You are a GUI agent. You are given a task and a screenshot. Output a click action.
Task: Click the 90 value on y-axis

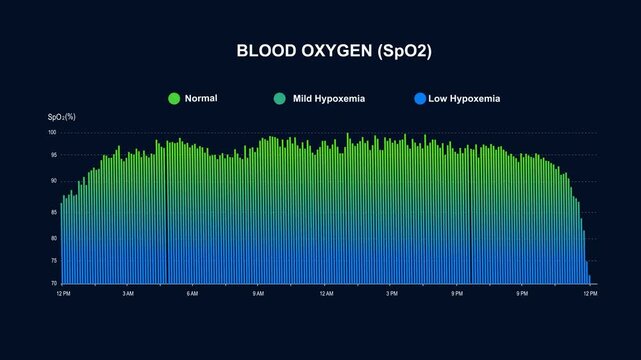(x=54, y=181)
